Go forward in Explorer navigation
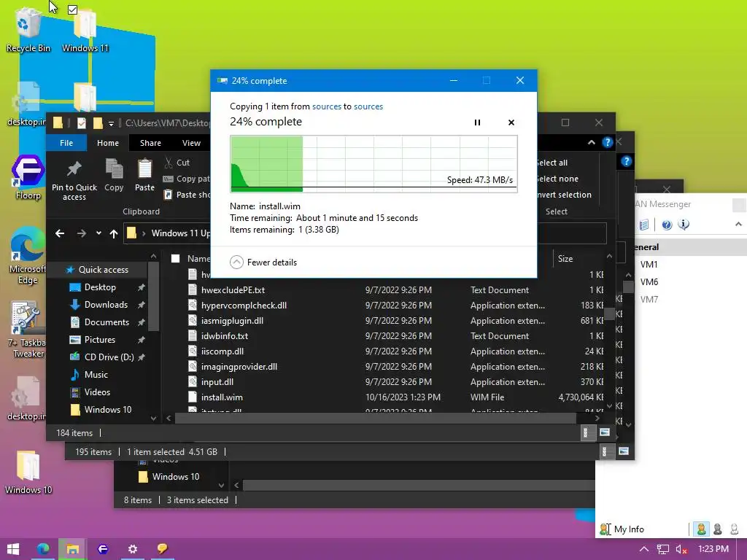 point(82,233)
